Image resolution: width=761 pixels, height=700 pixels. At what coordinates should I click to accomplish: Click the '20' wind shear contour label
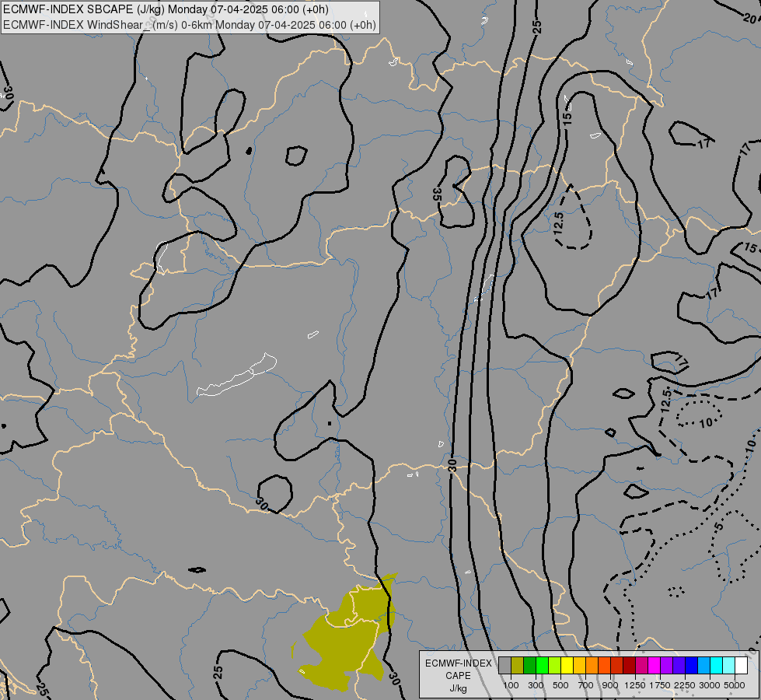(750, 19)
